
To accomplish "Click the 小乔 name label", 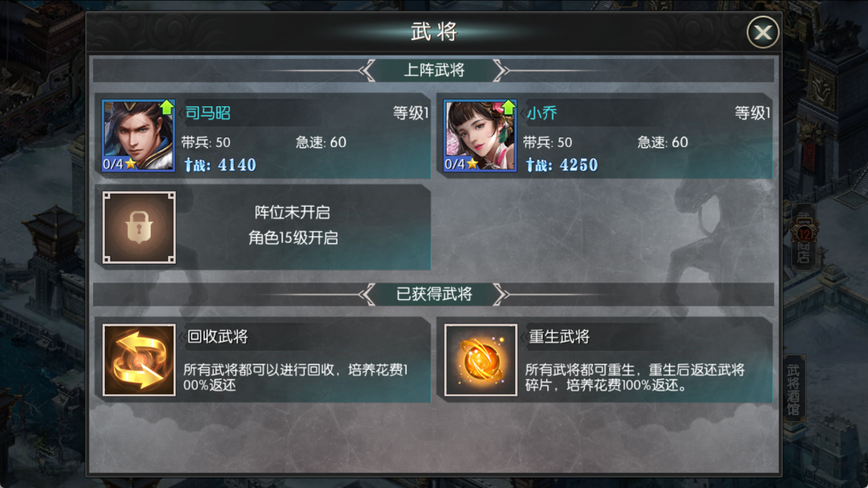I will click(x=542, y=113).
